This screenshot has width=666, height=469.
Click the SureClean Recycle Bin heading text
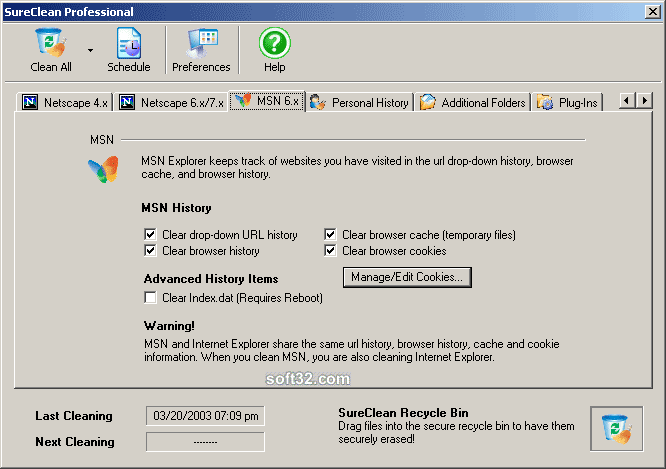coord(403,412)
